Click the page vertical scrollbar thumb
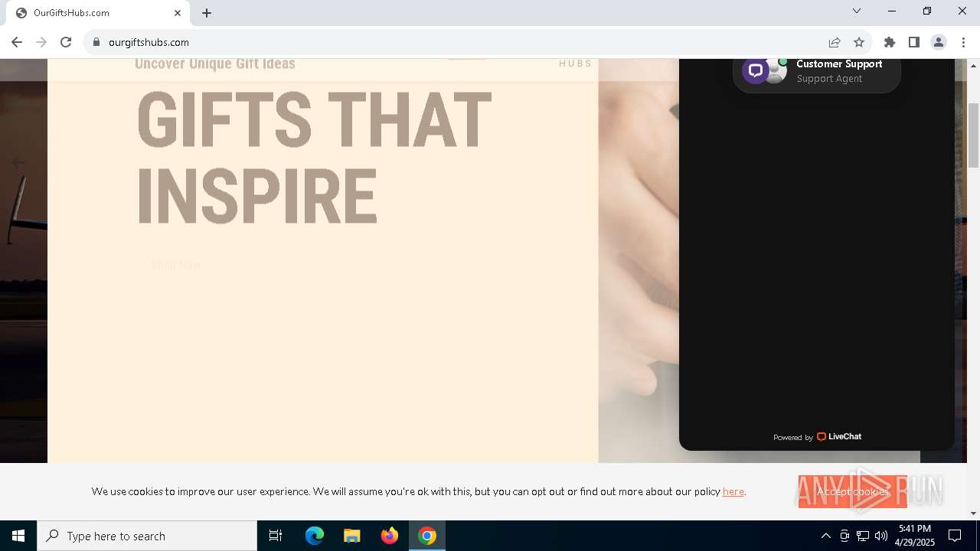The image size is (980, 551). [973, 135]
